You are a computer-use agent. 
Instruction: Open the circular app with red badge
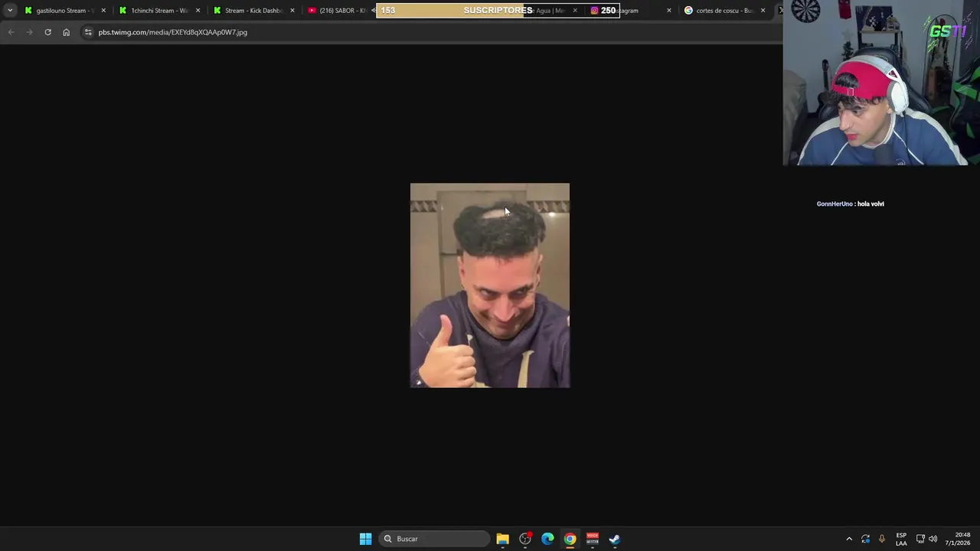[x=525, y=539]
